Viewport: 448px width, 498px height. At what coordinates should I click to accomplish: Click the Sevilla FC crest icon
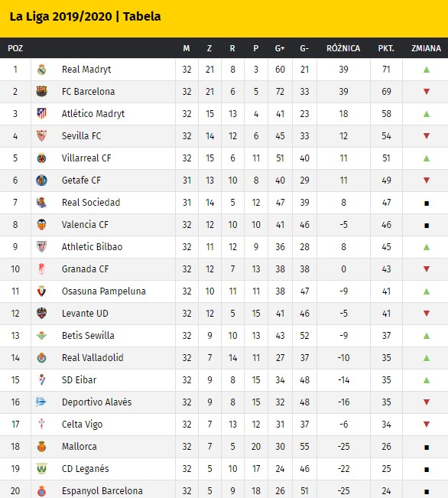pyautogui.click(x=41, y=136)
